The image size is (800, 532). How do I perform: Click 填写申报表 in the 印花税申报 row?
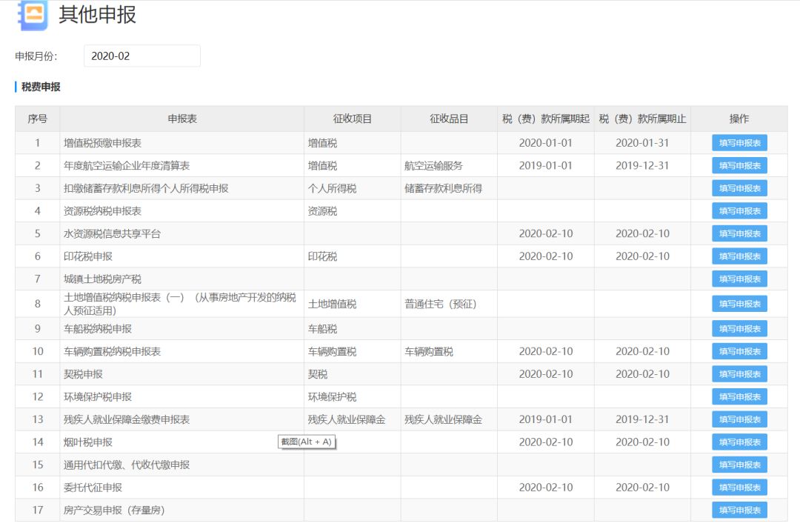click(x=739, y=256)
